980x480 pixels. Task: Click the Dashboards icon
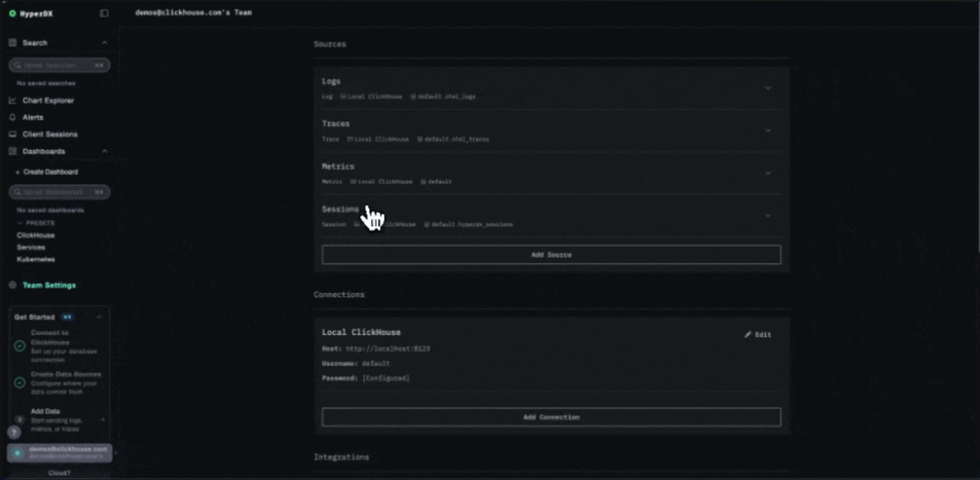(13, 152)
